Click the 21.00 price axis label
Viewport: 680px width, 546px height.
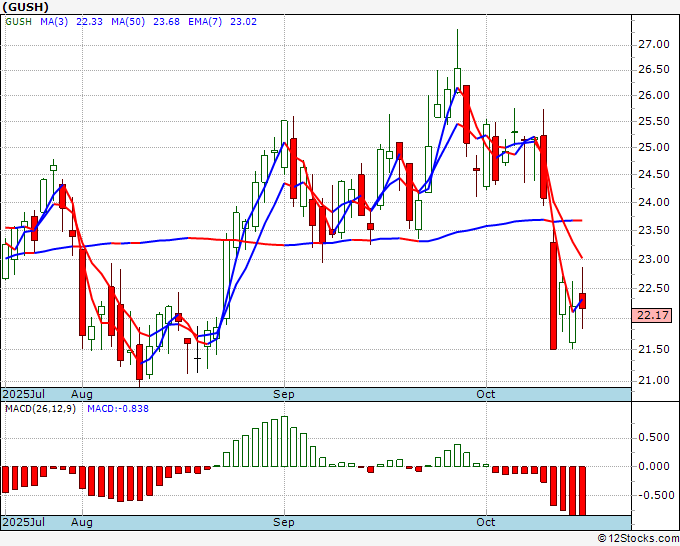tap(653, 380)
